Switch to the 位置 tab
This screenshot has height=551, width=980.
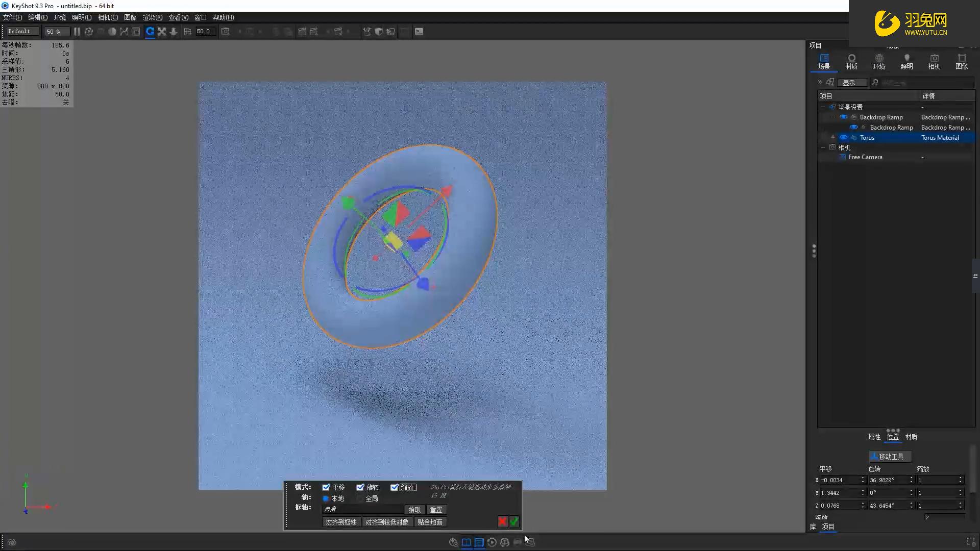click(892, 437)
